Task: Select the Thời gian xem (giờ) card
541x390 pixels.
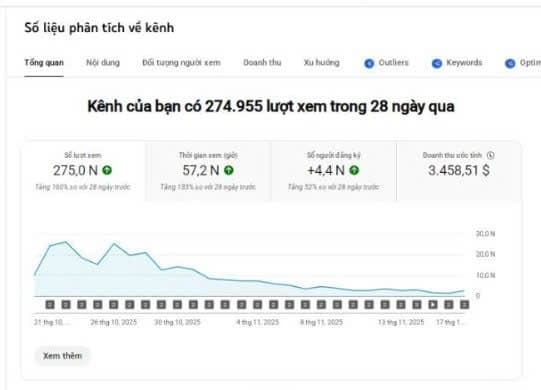Action: click(x=208, y=171)
